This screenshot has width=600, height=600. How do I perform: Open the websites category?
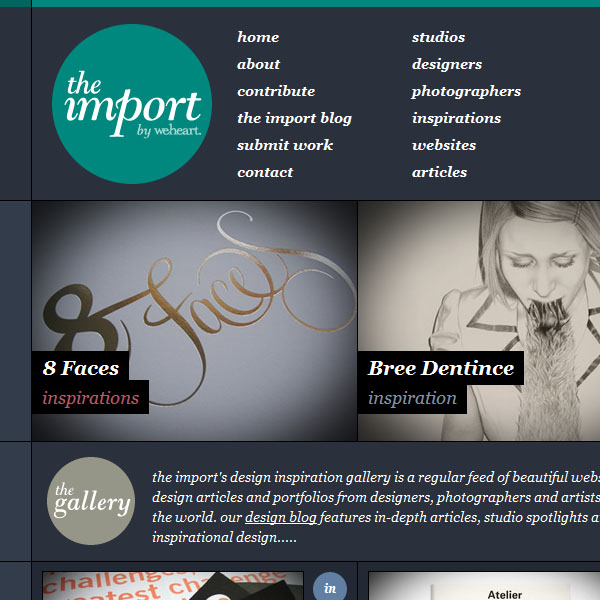tap(444, 145)
